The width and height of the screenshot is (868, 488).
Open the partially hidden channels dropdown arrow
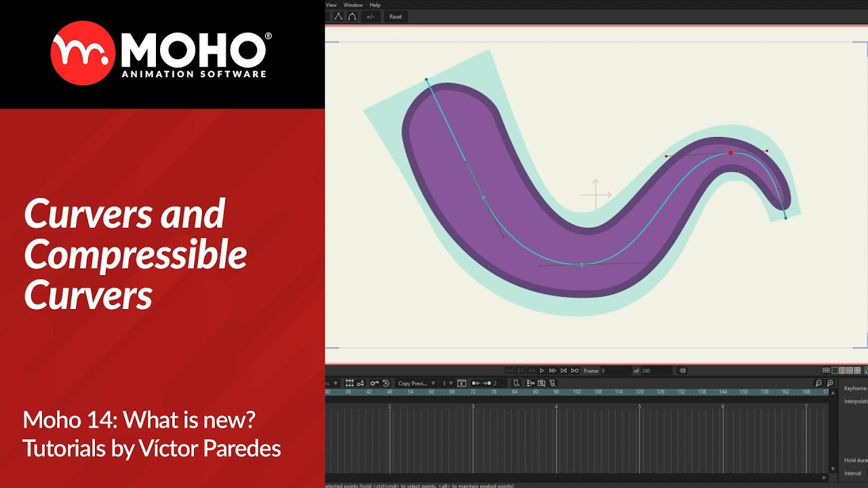335,383
